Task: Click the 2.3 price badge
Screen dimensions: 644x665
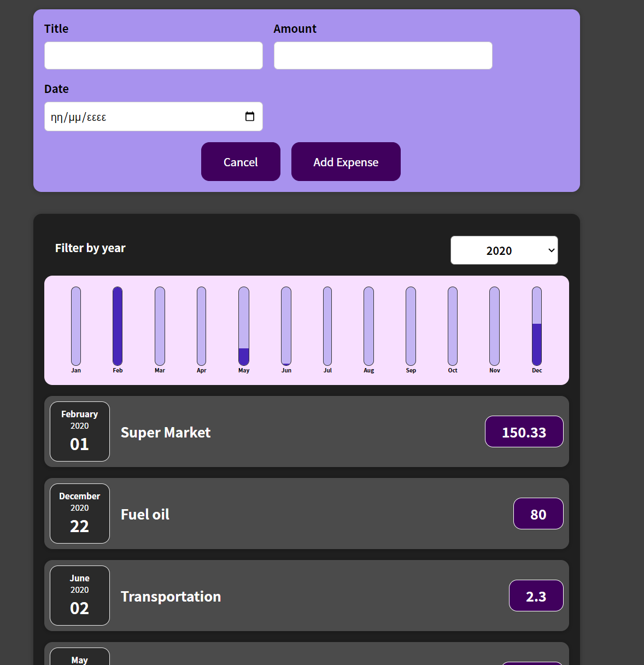Action: 536,596
